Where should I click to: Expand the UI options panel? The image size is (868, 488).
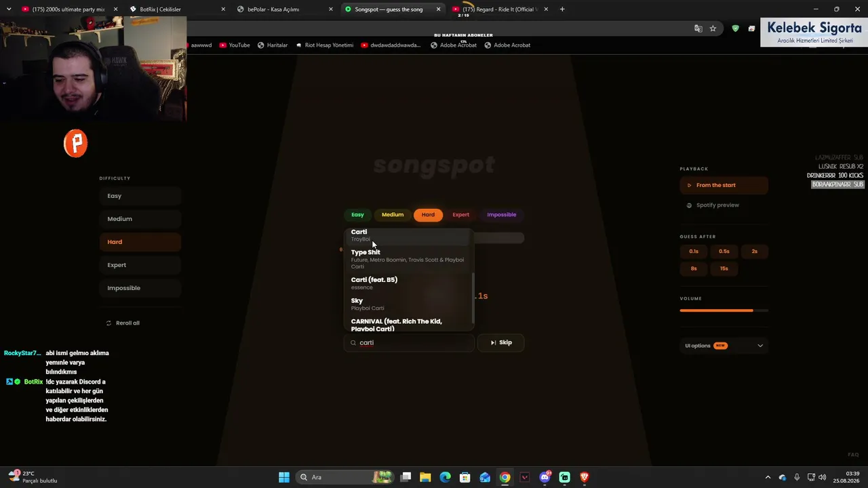pyautogui.click(x=724, y=346)
